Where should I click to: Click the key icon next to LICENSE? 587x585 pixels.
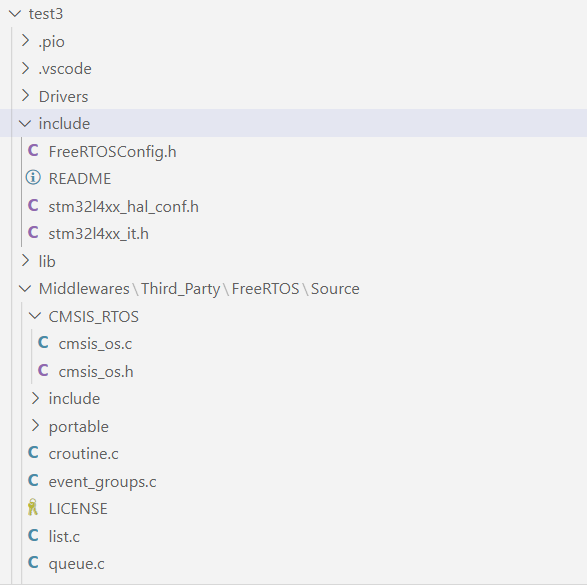coord(33,508)
